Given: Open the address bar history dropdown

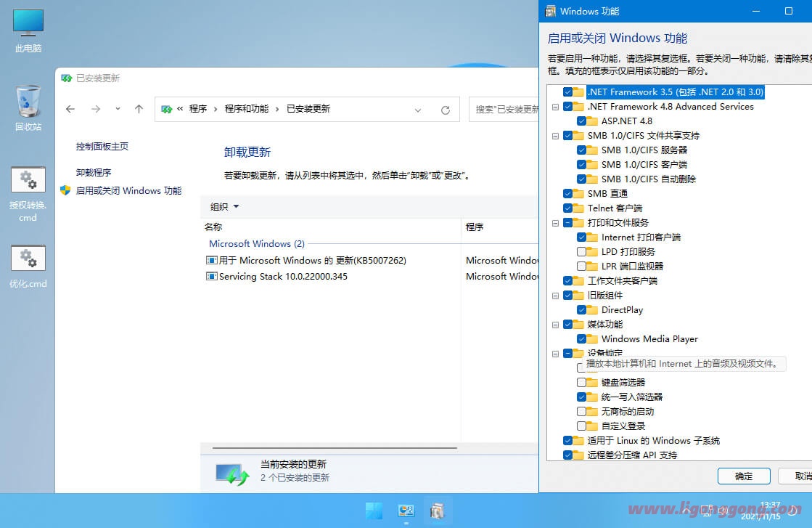Looking at the screenshot, I should point(418,110).
